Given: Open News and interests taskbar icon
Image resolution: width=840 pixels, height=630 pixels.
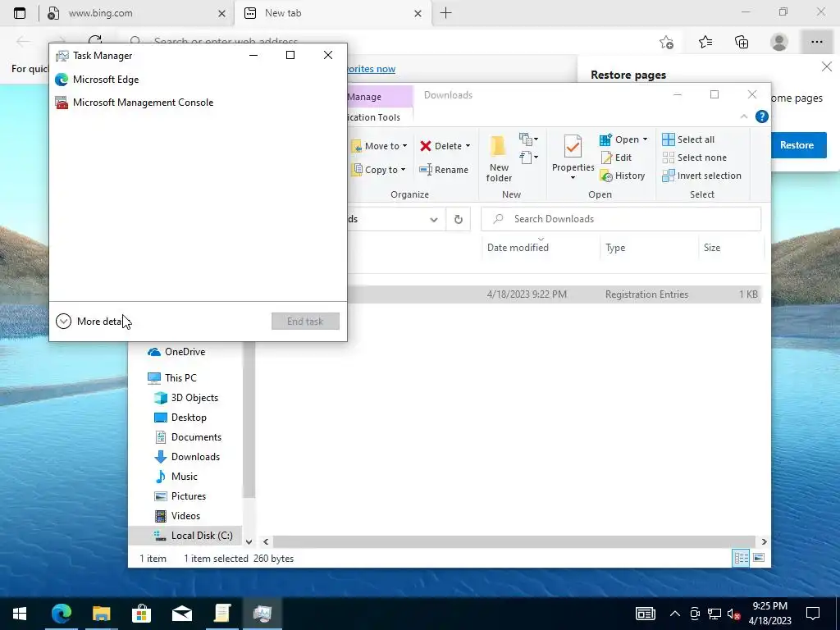Looking at the screenshot, I should (645, 614).
